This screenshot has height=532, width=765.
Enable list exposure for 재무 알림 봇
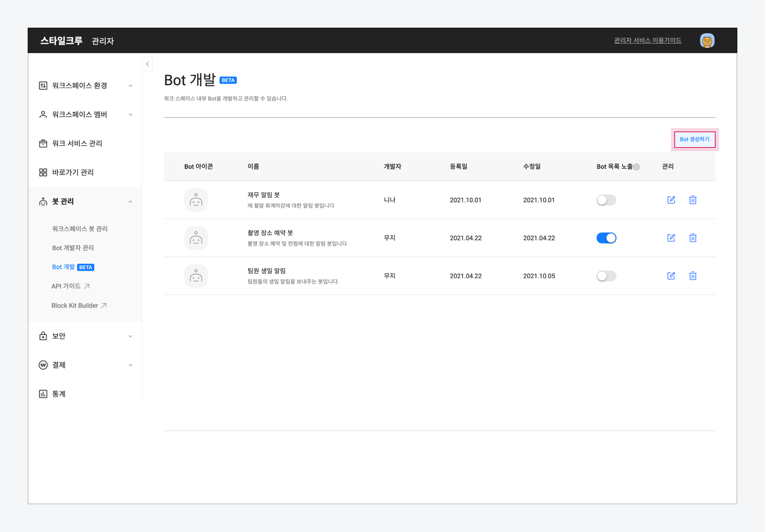(606, 200)
